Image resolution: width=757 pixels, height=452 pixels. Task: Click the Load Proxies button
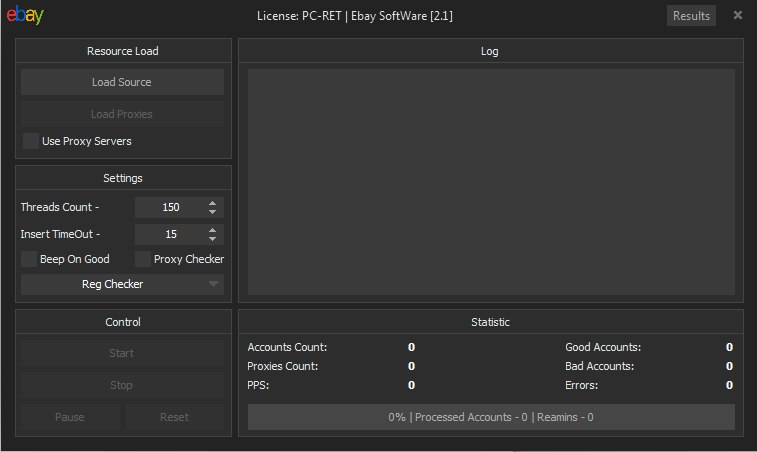click(x=122, y=114)
